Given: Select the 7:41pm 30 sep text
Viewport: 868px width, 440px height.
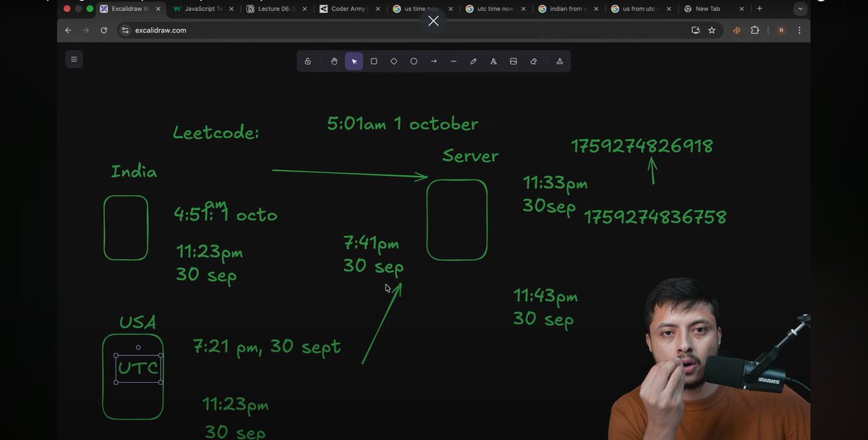Looking at the screenshot, I should pyautogui.click(x=374, y=255).
